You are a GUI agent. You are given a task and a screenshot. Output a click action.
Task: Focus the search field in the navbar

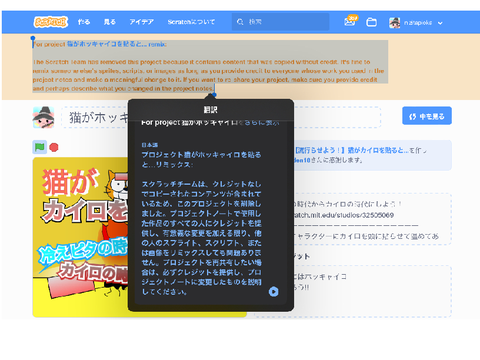[280, 22]
